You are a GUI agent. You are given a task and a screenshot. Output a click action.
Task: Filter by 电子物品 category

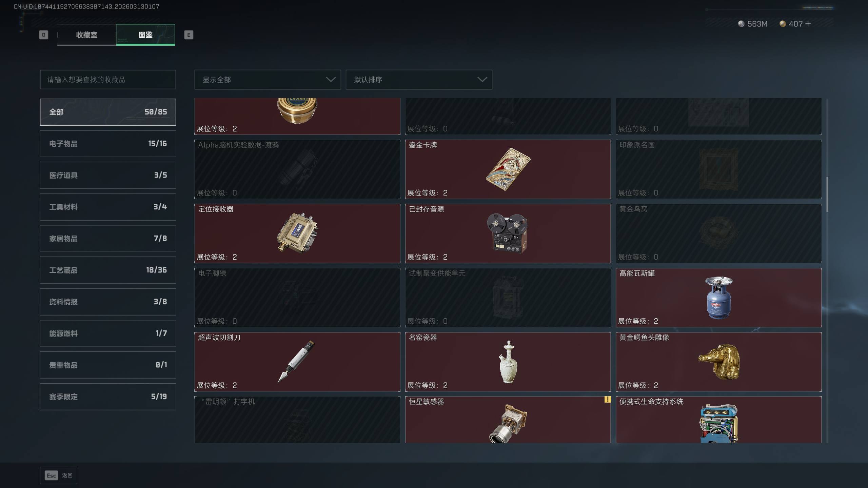point(108,144)
